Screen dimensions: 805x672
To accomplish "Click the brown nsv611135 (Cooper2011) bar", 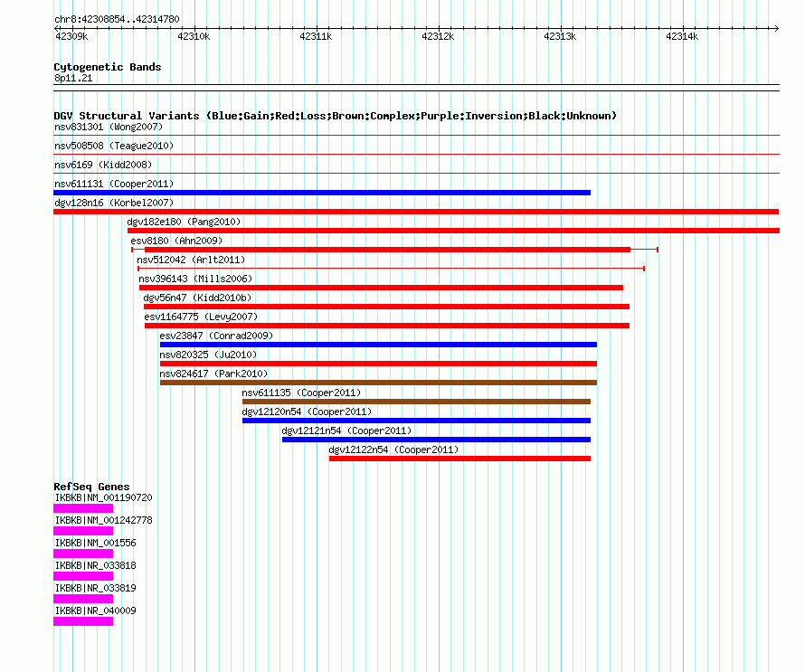I will (416, 402).
